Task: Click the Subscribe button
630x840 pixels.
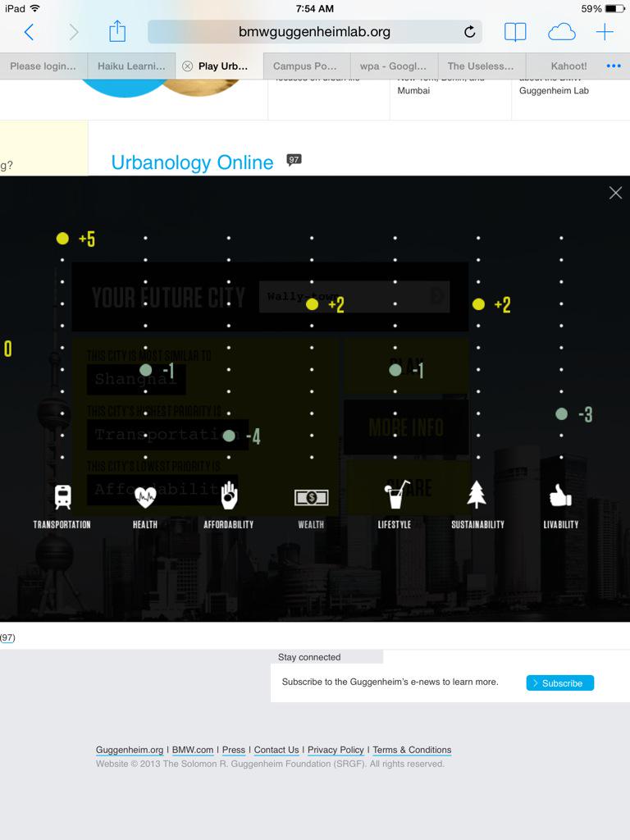Action: 559,683
